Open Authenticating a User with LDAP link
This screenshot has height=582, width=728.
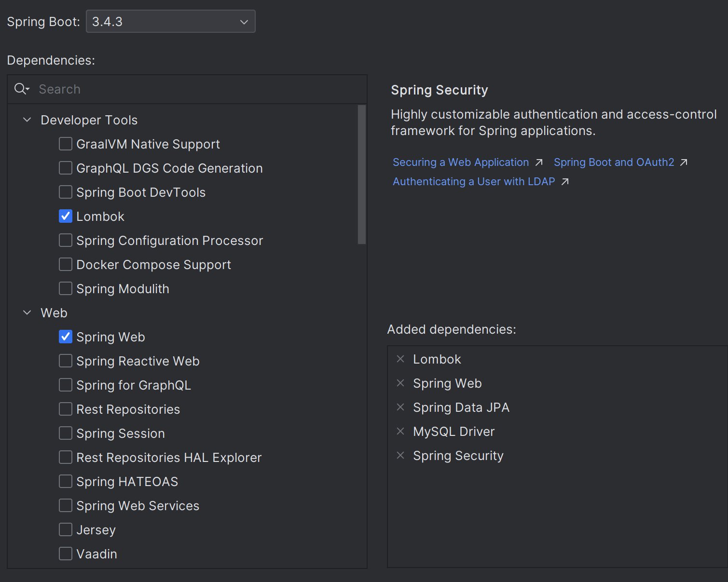pos(474,182)
